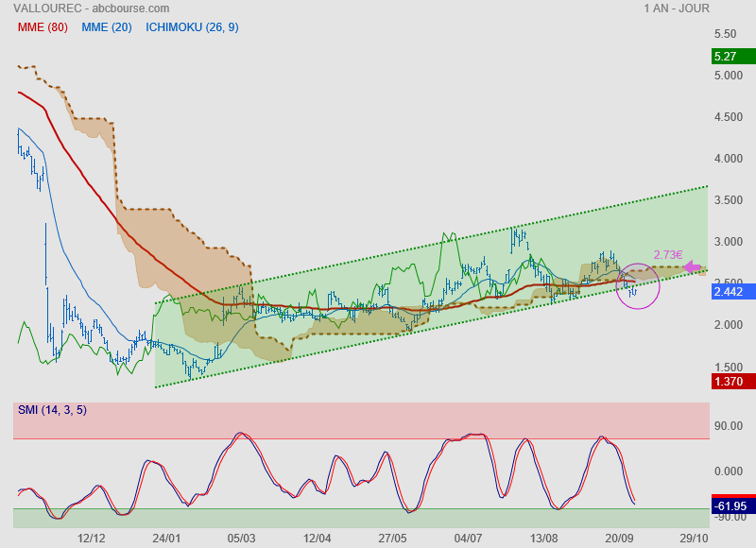Click the 4.500 price axis label

[x=729, y=117]
